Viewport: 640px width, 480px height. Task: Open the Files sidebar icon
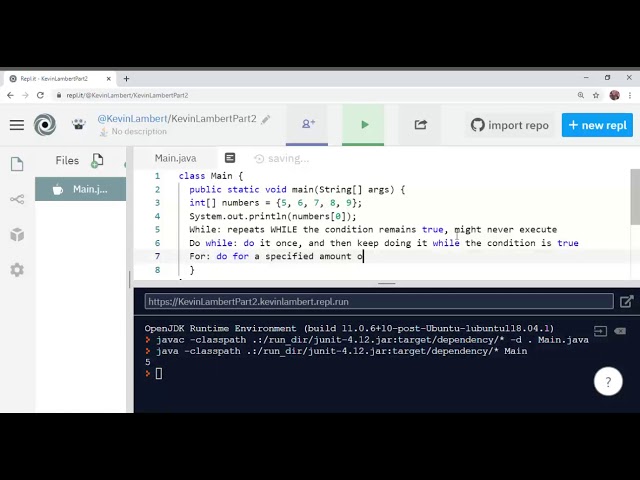pyautogui.click(x=17, y=164)
